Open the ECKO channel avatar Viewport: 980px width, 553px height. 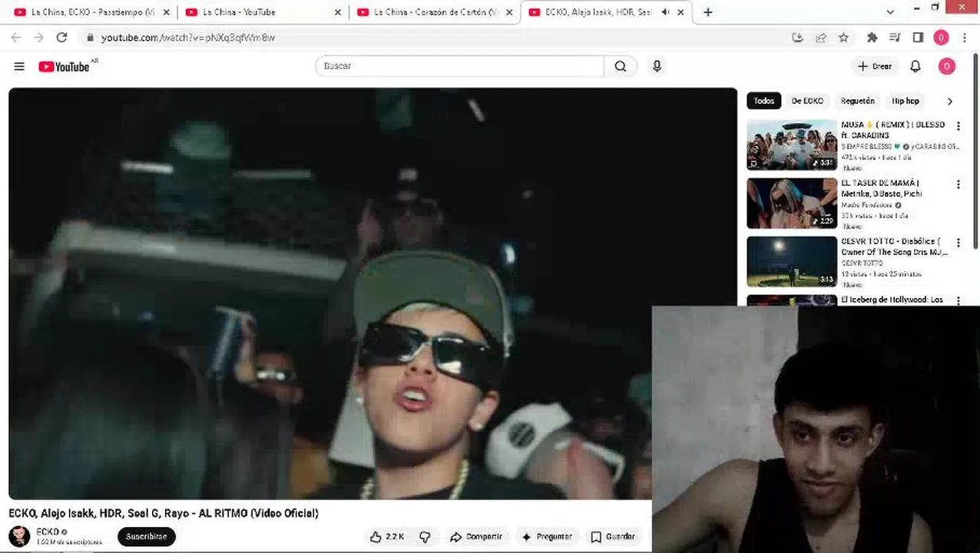pyautogui.click(x=19, y=536)
